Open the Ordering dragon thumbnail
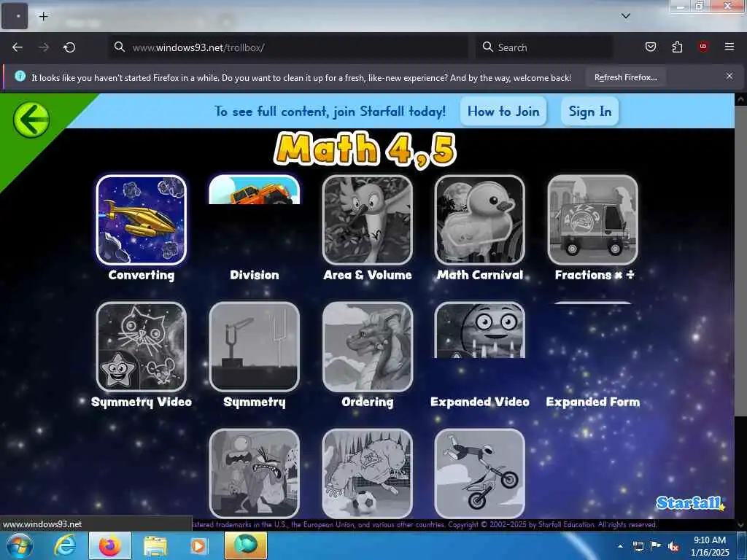The image size is (747, 560). [x=368, y=346]
